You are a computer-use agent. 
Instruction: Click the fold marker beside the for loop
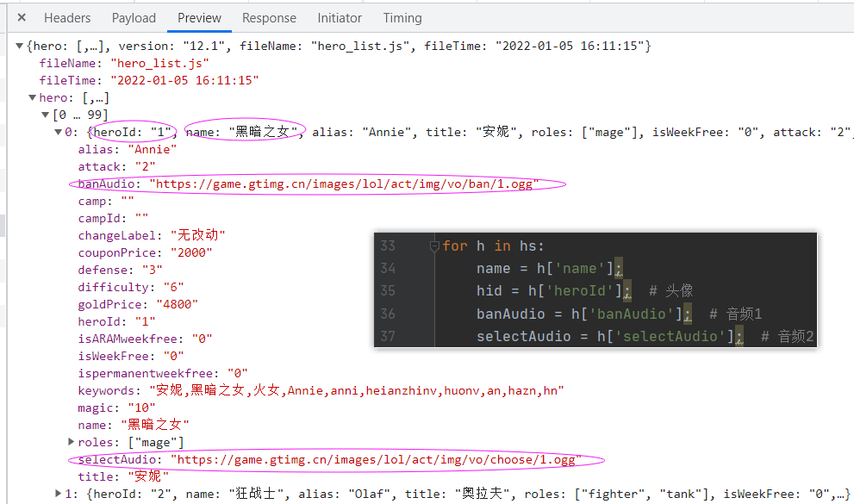click(434, 246)
